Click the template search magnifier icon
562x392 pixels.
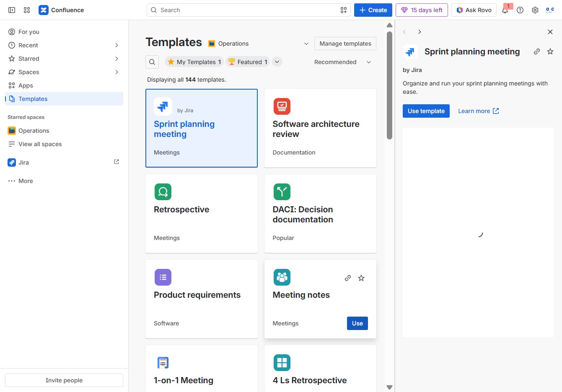152,62
